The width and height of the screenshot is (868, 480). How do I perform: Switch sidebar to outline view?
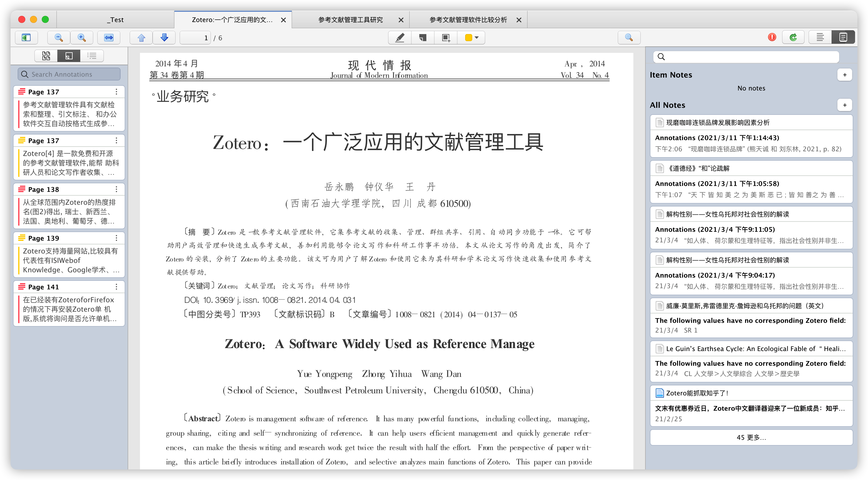[92, 56]
